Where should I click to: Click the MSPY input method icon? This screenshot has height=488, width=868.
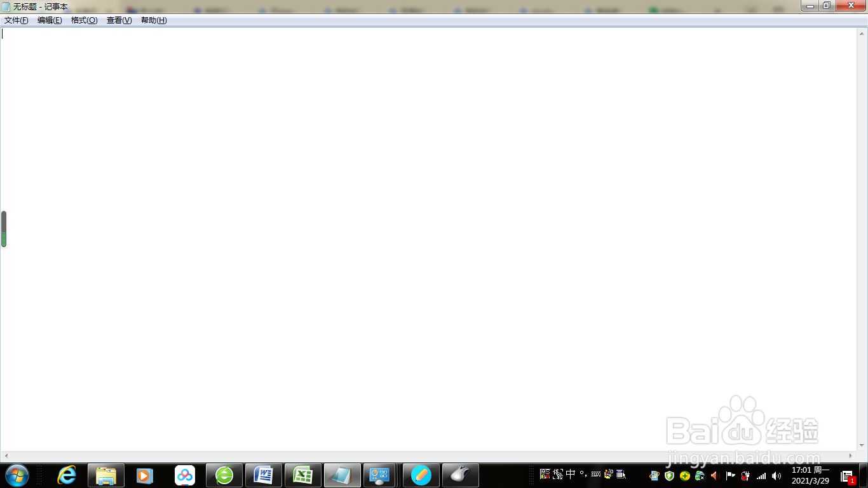[545, 475]
